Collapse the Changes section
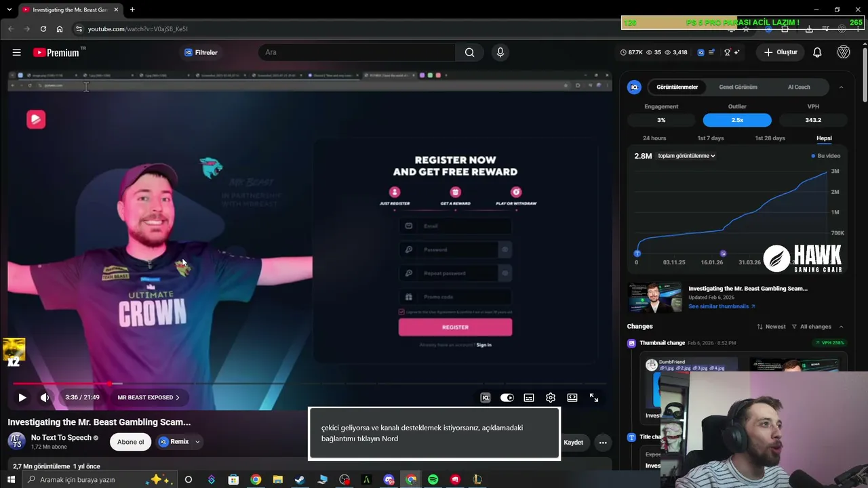Image resolution: width=868 pixels, height=488 pixels. coord(841,327)
